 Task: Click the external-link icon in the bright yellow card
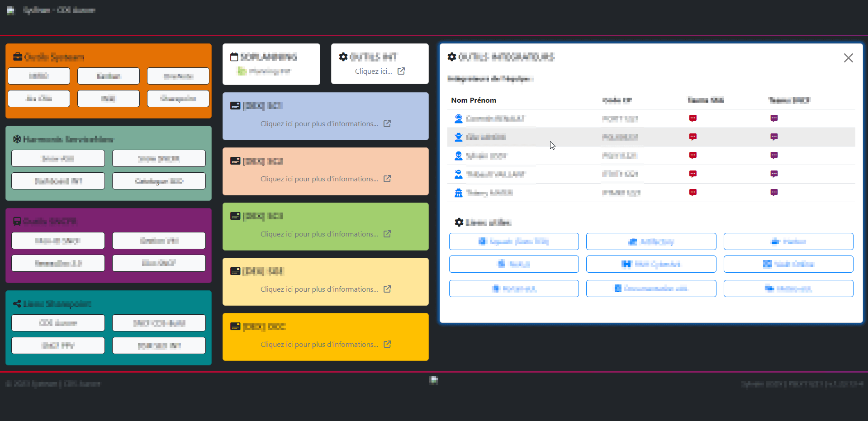tap(387, 344)
